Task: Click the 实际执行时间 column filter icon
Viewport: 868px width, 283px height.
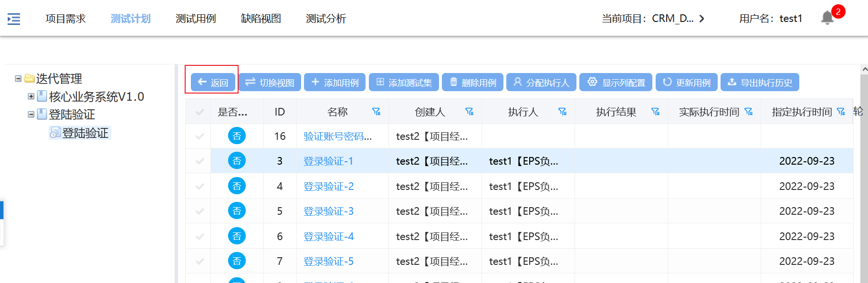Action: tap(748, 112)
